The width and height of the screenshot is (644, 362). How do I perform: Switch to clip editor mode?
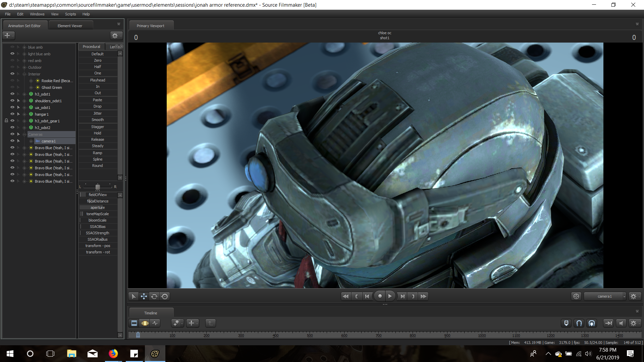pyautogui.click(x=134, y=323)
